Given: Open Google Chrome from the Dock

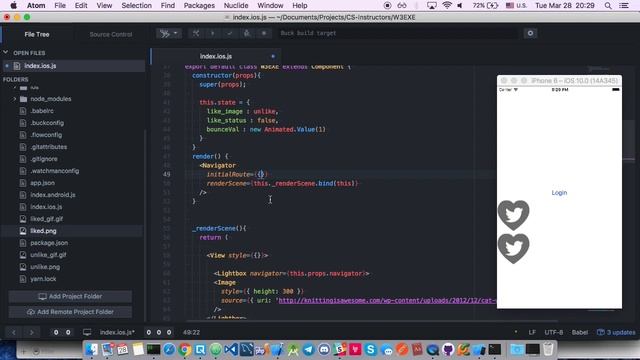Looking at the screenshot, I should 184,350.
